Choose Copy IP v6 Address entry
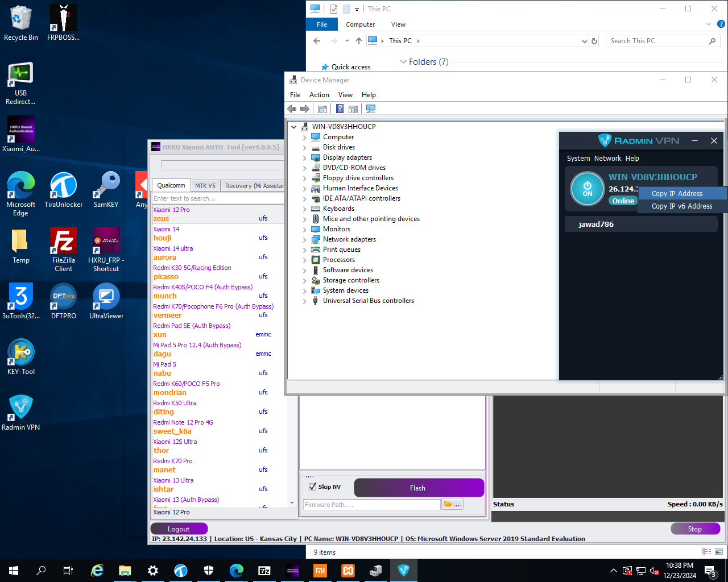The width and height of the screenshot is (728, 582). click(x=681, y=206)
